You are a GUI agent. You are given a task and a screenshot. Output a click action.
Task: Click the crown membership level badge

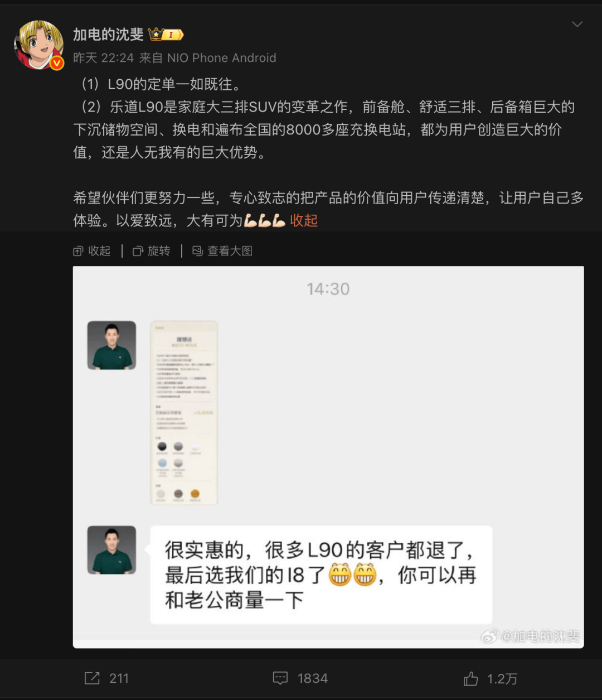point(166,35)
